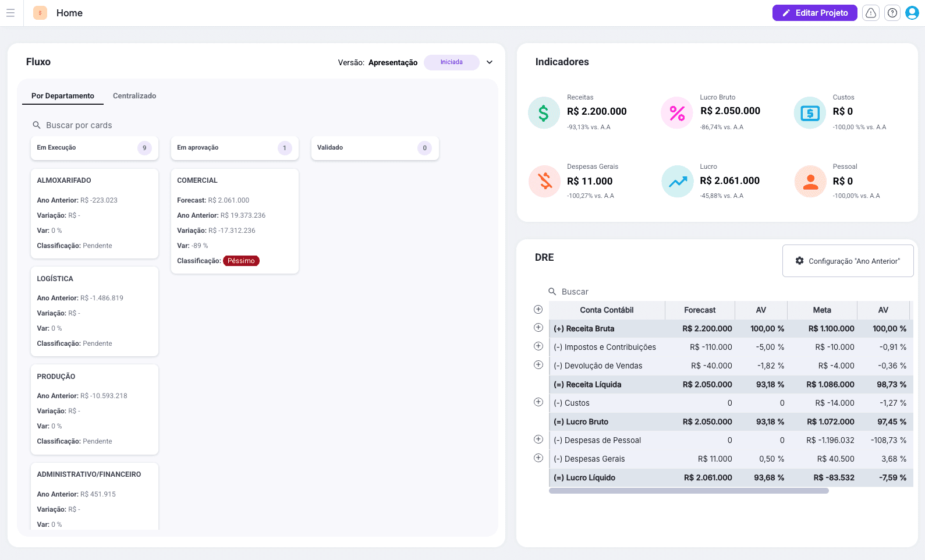Click the Péssimo classification badge

pyautogui.click(x=241, y=261)
